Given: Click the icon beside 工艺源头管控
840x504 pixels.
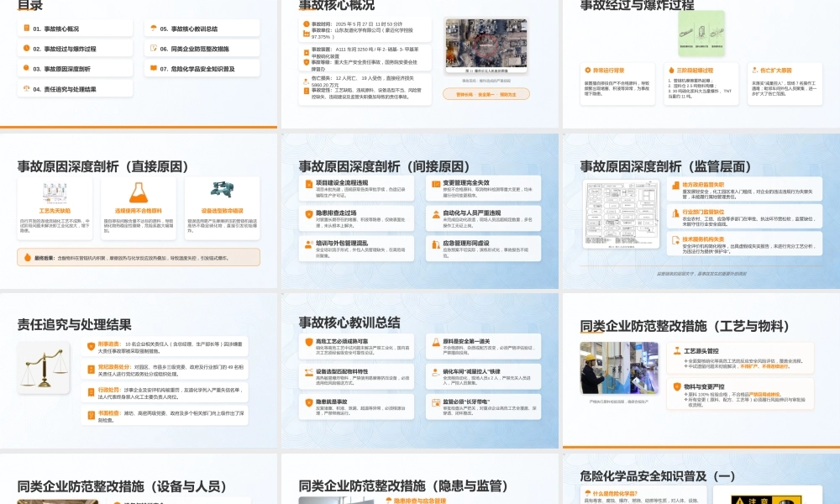Looking at the screenshot, I should 677,351.
